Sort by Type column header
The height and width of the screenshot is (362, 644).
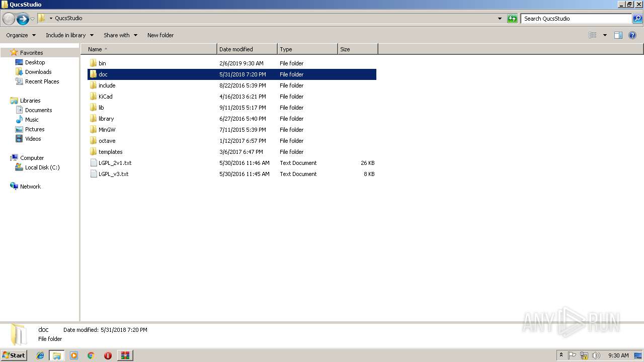coord(307,49)
